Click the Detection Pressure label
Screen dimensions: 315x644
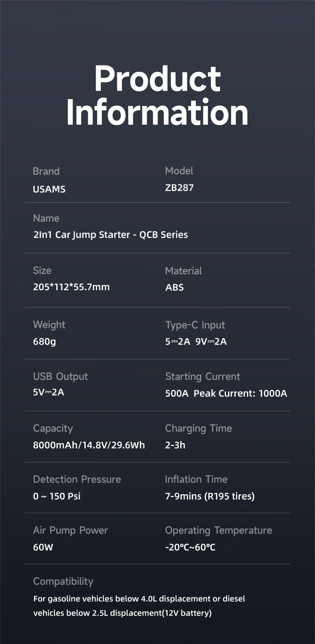click(x=77, y=479)
